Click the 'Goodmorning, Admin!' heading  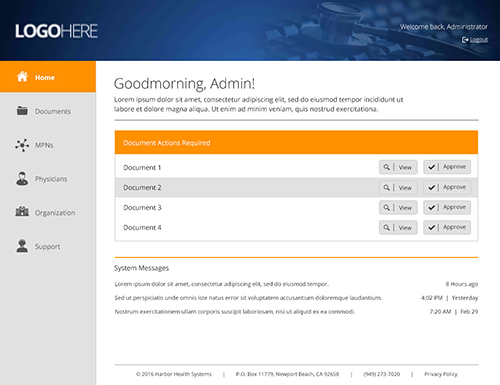(184, 84)
